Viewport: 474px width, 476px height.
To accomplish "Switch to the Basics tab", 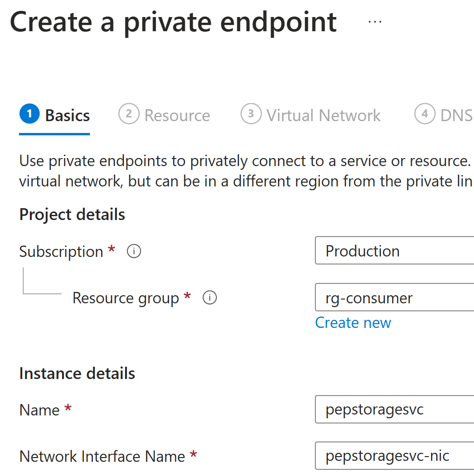I will 54,115.
